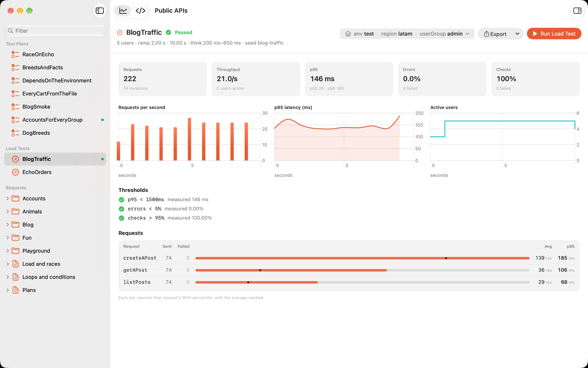Run the load test

point(554,34)
